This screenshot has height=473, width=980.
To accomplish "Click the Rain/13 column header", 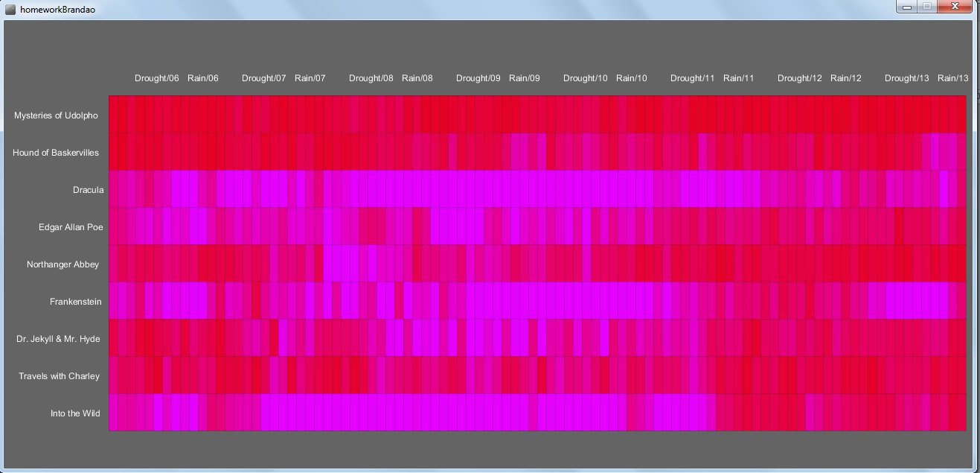I will pyautogui.click(x=953, y=78).
